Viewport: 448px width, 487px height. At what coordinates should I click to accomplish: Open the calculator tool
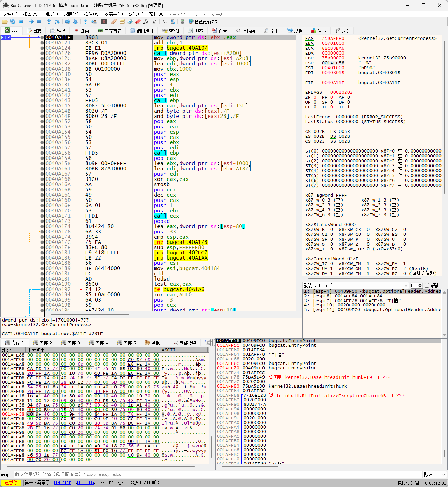[x=182, y=22]
